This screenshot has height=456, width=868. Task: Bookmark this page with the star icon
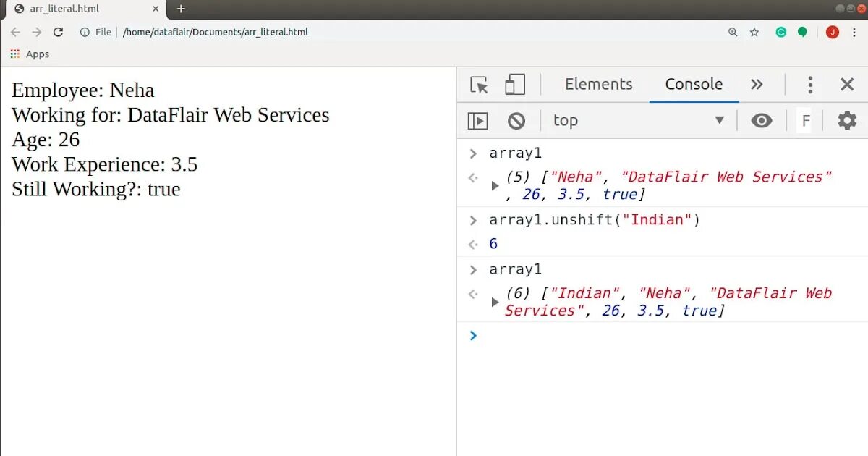click(x=754, y=32)
